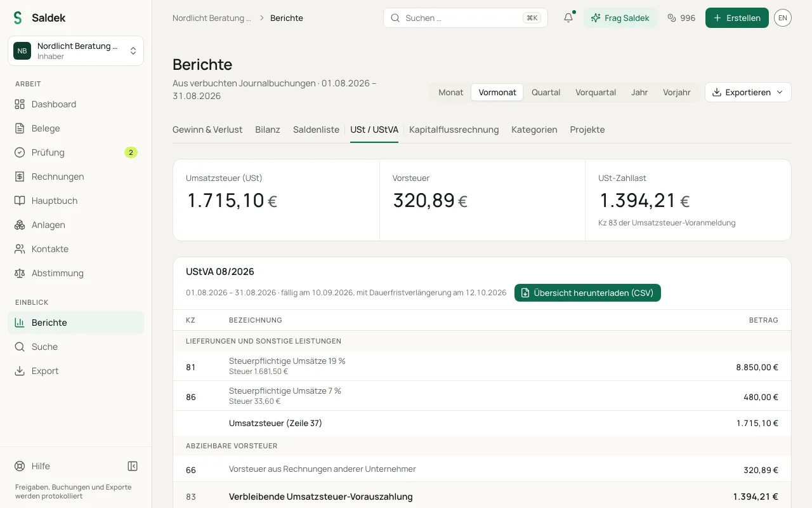The height and width of the screenshot is (508, 812).
Task: Open the Kategorien tab
Action: point(534,130)
